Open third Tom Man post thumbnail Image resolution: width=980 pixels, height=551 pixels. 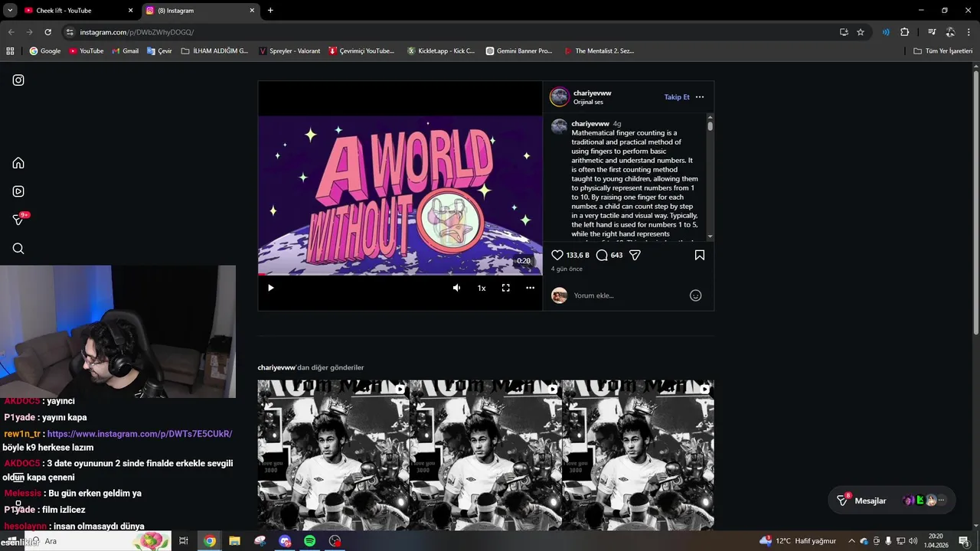point(638,455)
